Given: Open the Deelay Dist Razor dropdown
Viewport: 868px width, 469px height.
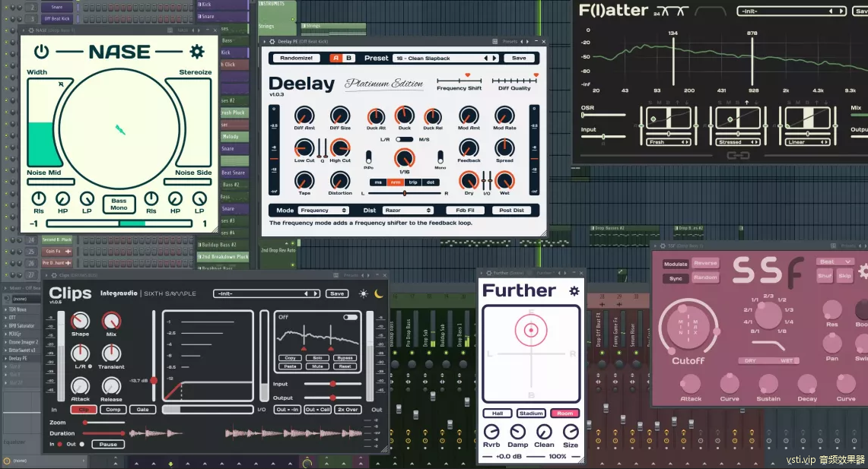Looking at the screenshot, I should coord(408,210).
